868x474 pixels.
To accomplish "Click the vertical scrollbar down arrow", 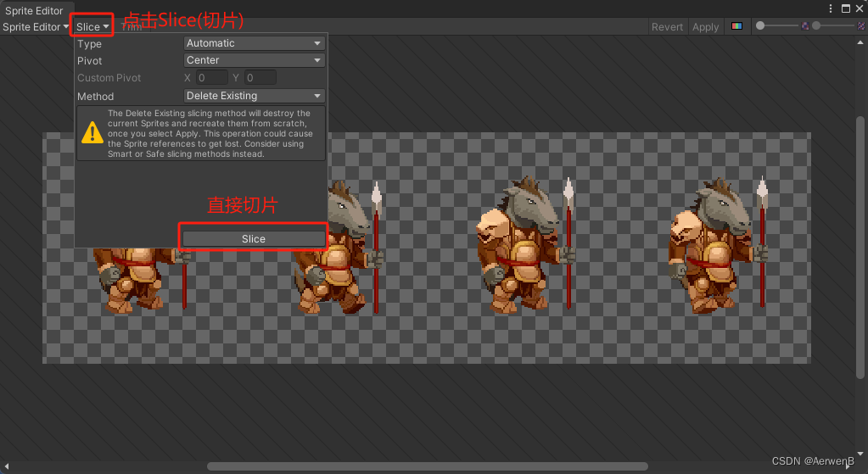I will (860, 454).
